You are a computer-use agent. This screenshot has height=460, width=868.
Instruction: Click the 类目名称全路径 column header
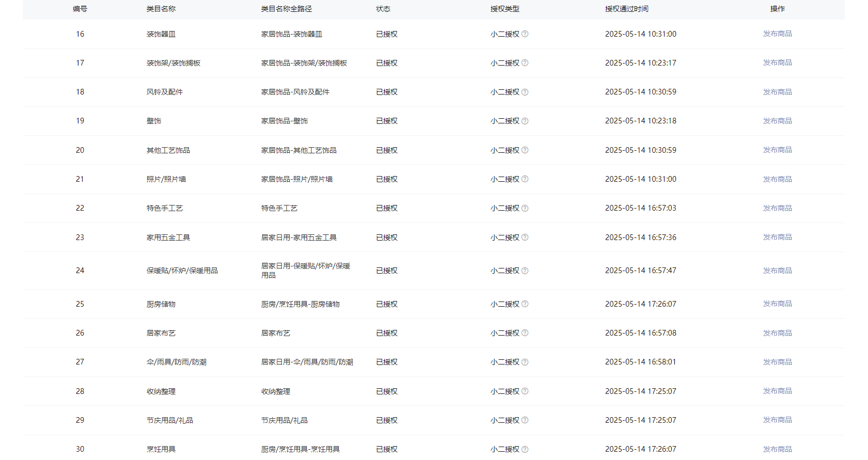[x=287, y=9]
